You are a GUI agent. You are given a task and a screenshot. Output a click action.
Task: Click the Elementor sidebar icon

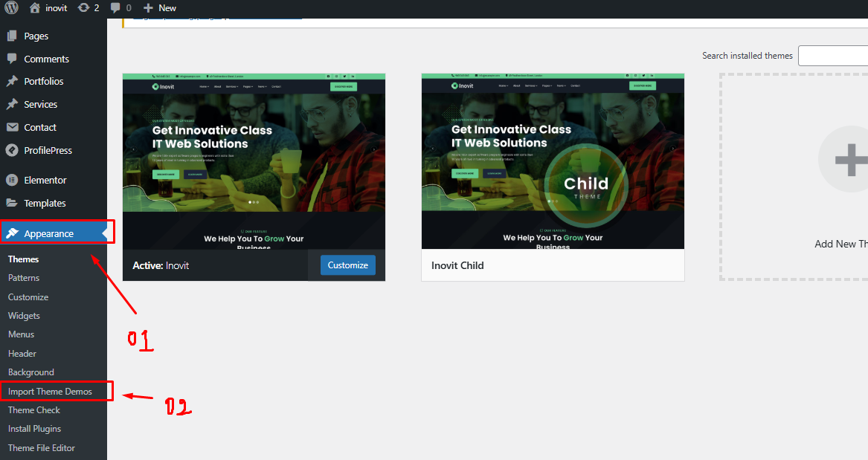[x=12, y=180]
